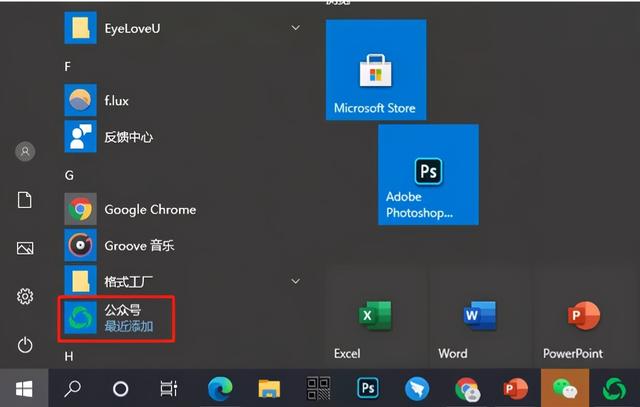Open PowerPoint from the taskbar
Viewport: 640px width, 407px height.
pos(515,389)
